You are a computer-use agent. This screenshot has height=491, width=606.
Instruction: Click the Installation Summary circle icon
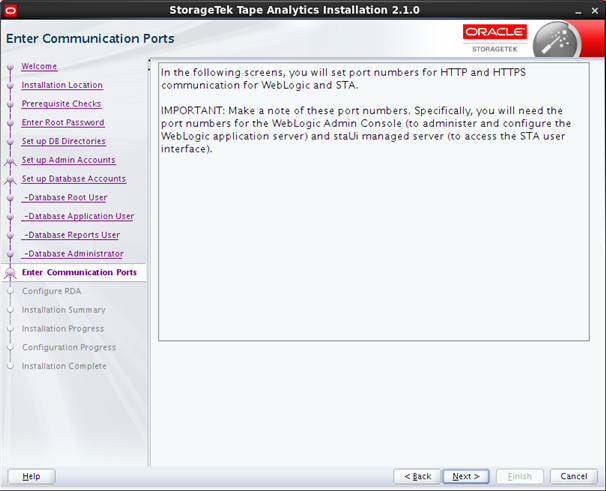[x=10, y=310]
